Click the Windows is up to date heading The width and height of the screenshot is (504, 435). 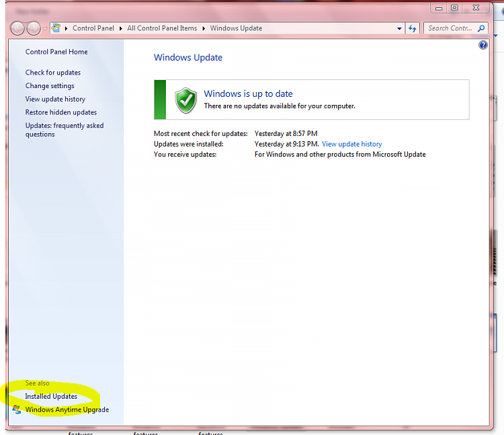(248, 93)
